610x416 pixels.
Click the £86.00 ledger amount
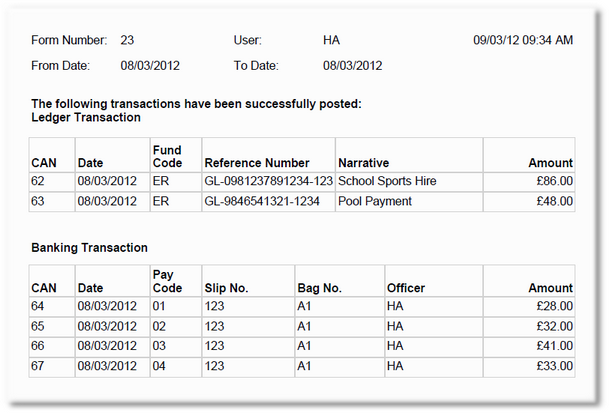tap(553, 181)
